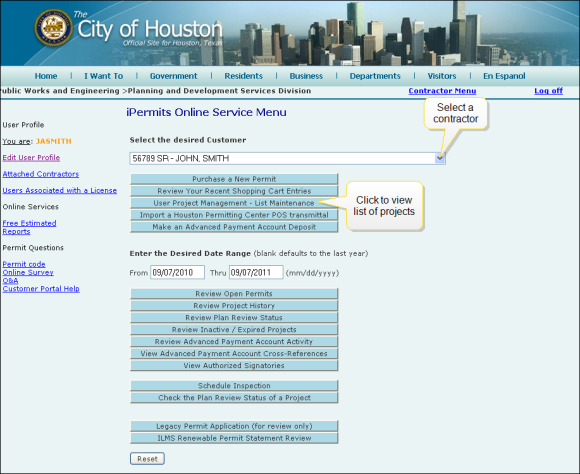The height and width of the screenshot is (474, 580).
Task: Expand the desired Customer dropdown arrow
Action: click(x=440, y=158)
